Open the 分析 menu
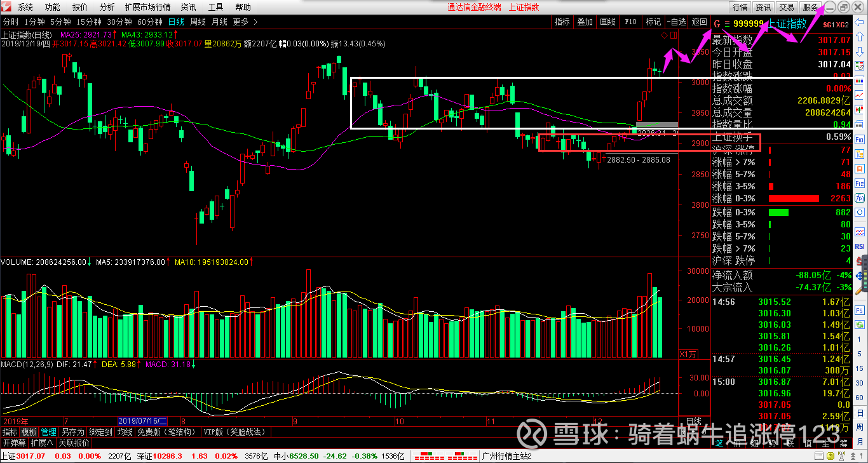Viewport: 868px width, 463px height. tap(107, 7)
